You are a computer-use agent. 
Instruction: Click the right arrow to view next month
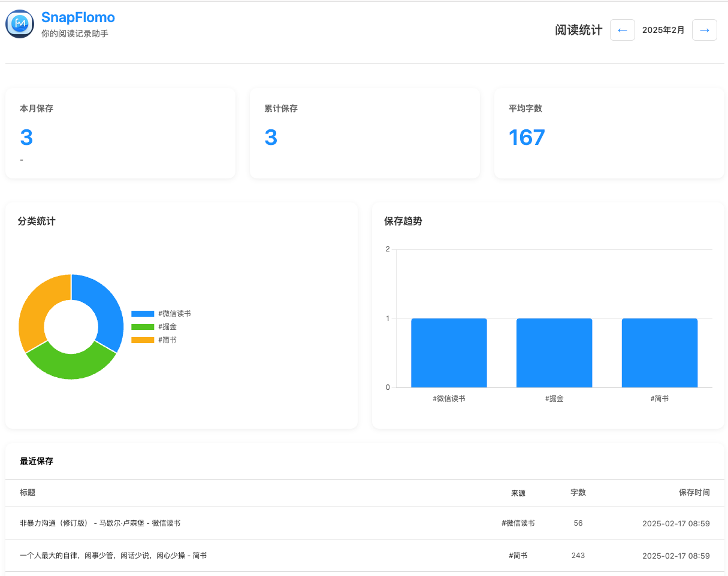(x=705, y=29)
